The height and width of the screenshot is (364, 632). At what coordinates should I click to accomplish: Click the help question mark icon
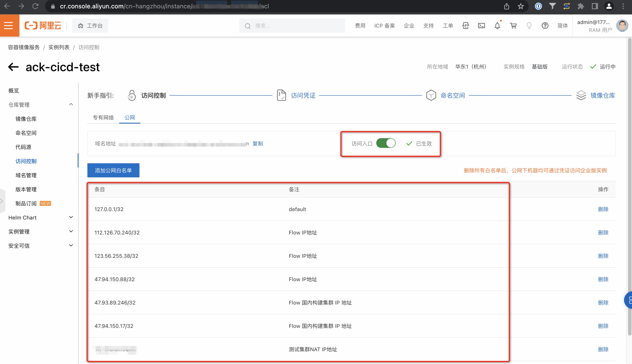coord(545,26)
